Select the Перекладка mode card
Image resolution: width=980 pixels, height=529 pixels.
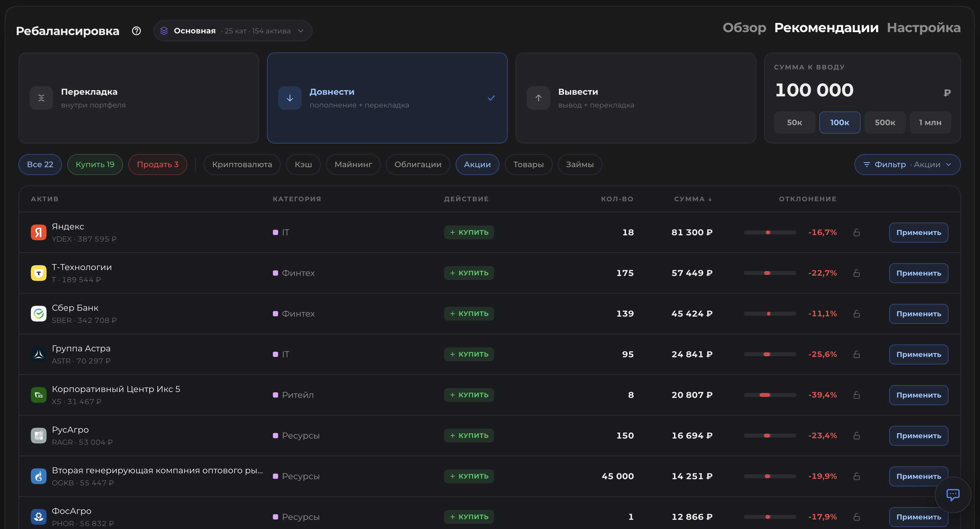pos(138,98)
